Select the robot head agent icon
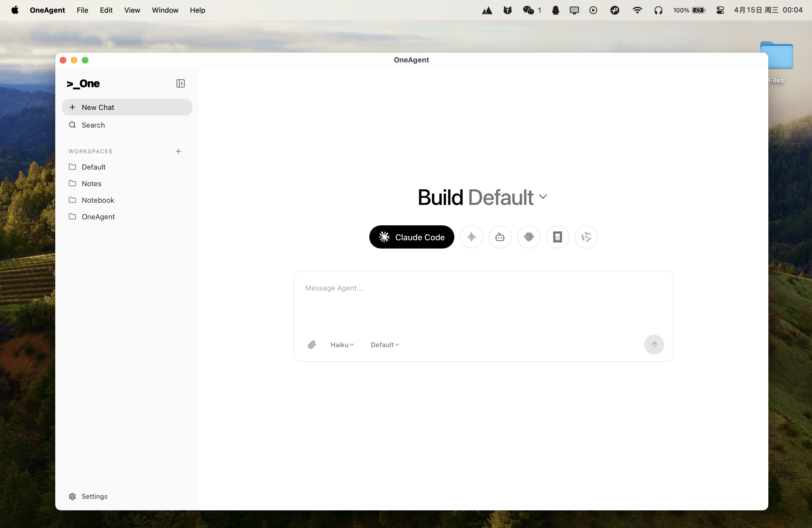Image resolution: width=812 pixels, height=528 pixels. (x=500, y=237)
